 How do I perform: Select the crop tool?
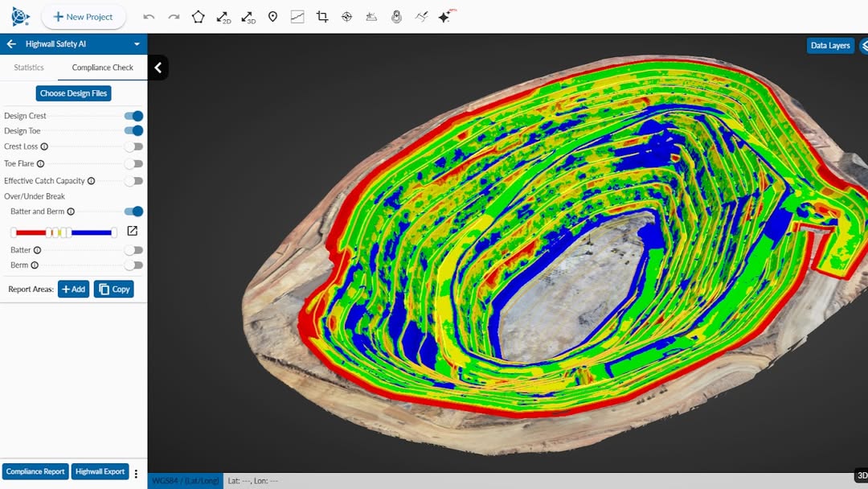(x=322, y=17)
